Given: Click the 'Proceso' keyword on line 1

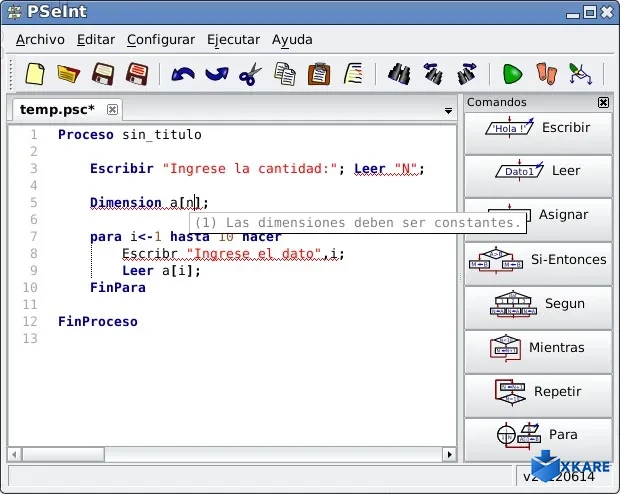Looking at the screenshot, I should (86, 135).
